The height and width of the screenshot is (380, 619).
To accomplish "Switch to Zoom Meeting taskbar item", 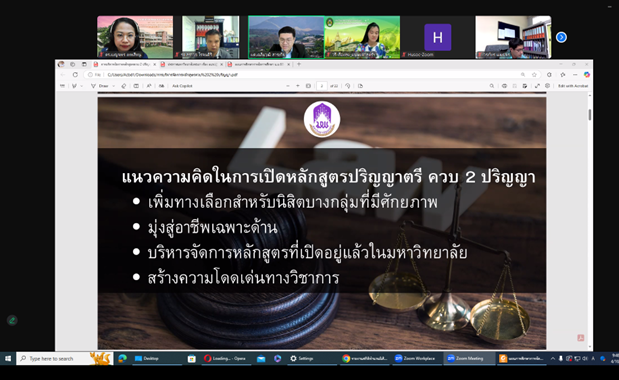I will click(469, 358).
